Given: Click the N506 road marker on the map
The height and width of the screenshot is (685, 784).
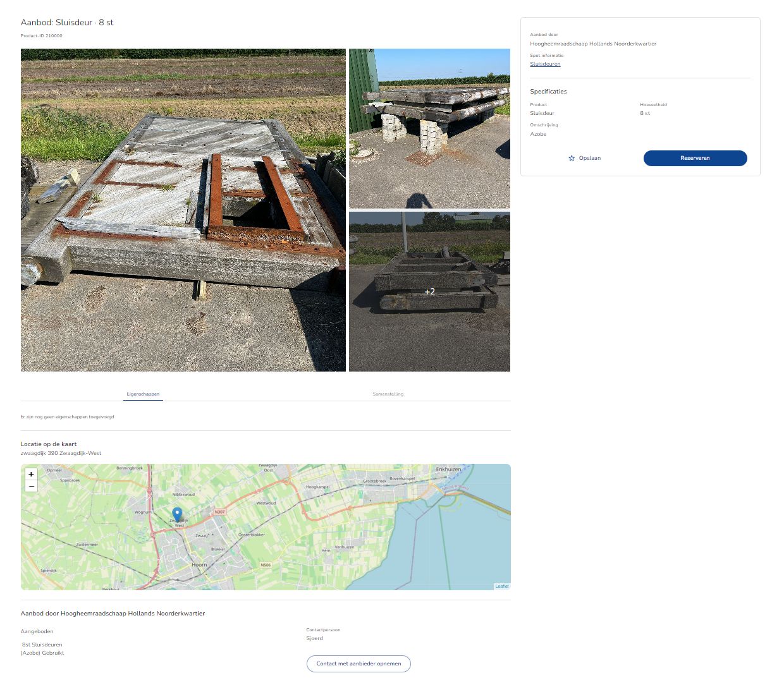Looking at the screenshot, I should point(266,565).
